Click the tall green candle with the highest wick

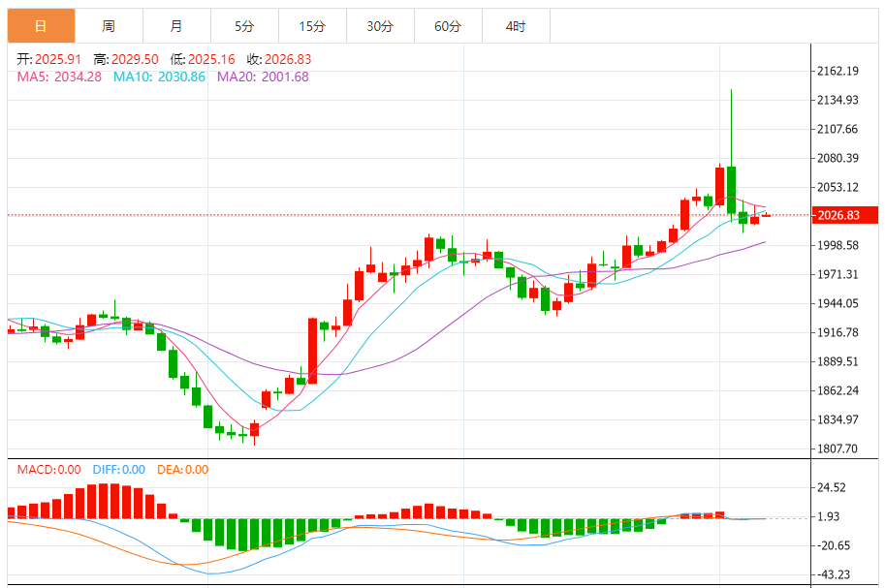pyautogui.click(x=732, y=189)
